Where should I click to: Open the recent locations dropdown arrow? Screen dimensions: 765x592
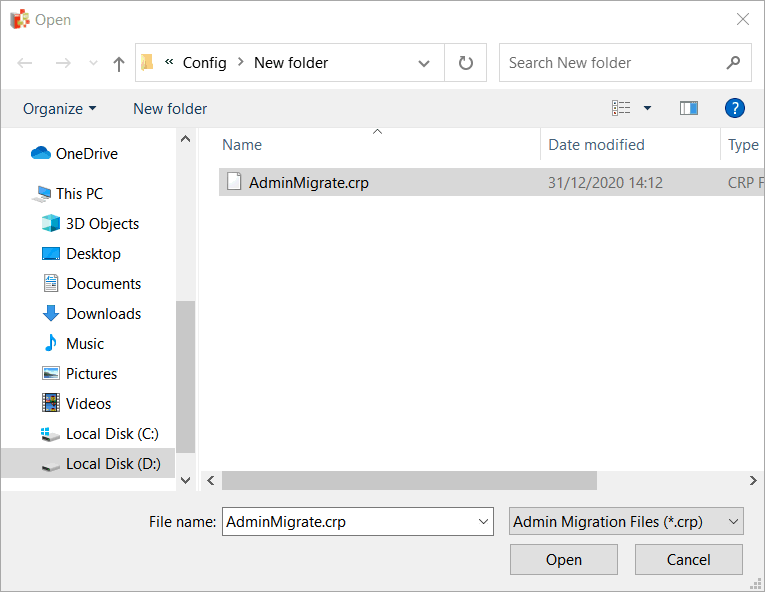tap(93, 63)
